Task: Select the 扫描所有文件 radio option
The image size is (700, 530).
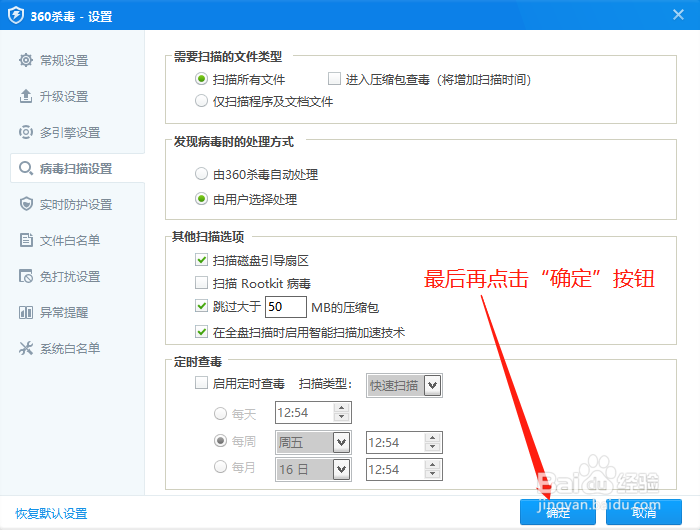Action: 201,79
